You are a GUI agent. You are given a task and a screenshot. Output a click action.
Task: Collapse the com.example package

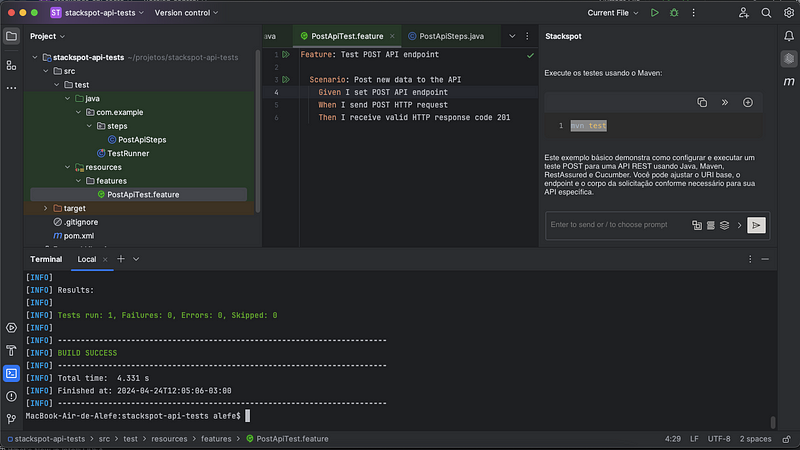pos(79,112)
